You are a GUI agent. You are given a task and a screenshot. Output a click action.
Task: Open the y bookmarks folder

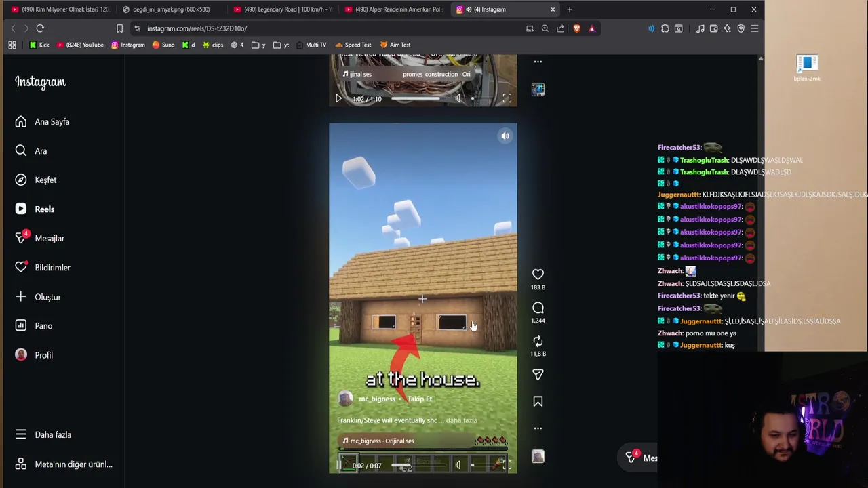click(258, 45)
